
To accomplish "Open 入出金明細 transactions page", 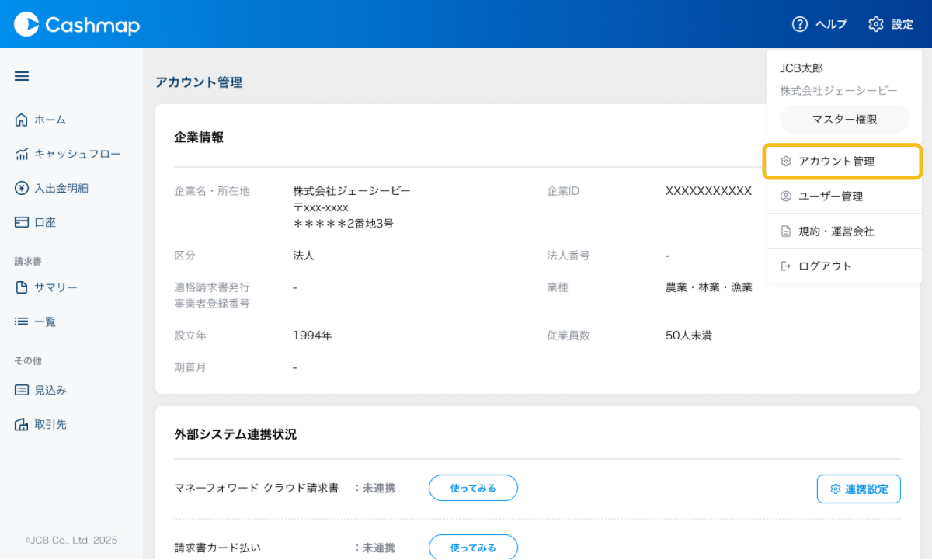I will [x=61, y=188].
